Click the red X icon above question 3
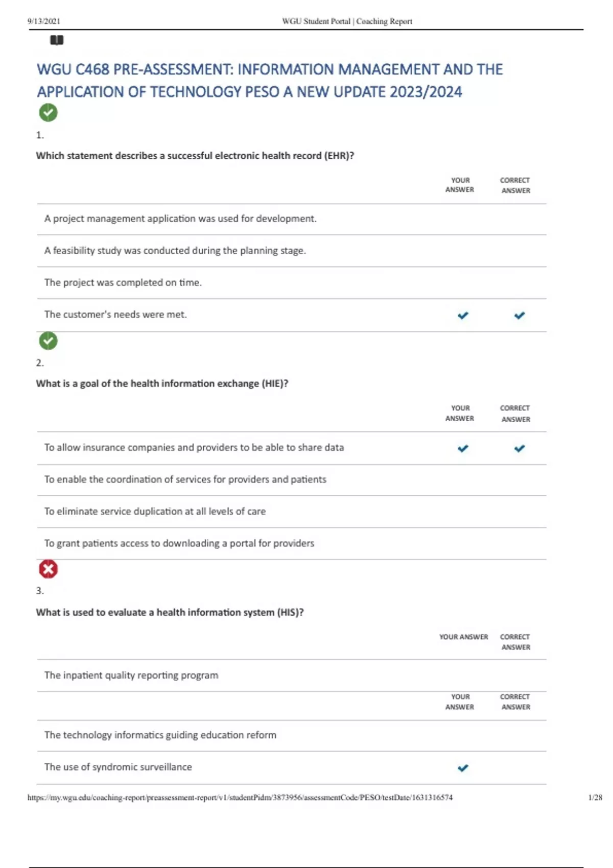 [49, 569]
